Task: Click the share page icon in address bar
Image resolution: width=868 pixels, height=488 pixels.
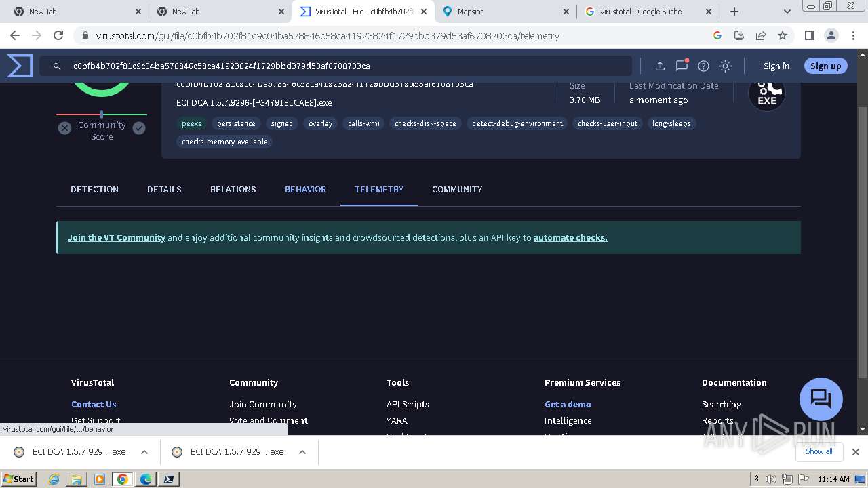Action: tap(761, 35)
